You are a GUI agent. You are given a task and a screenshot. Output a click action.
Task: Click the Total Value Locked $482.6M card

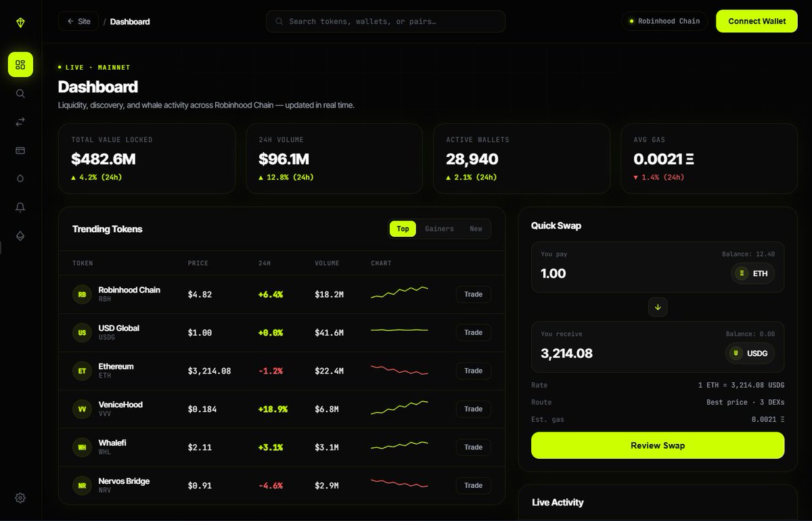click(147, 159)
